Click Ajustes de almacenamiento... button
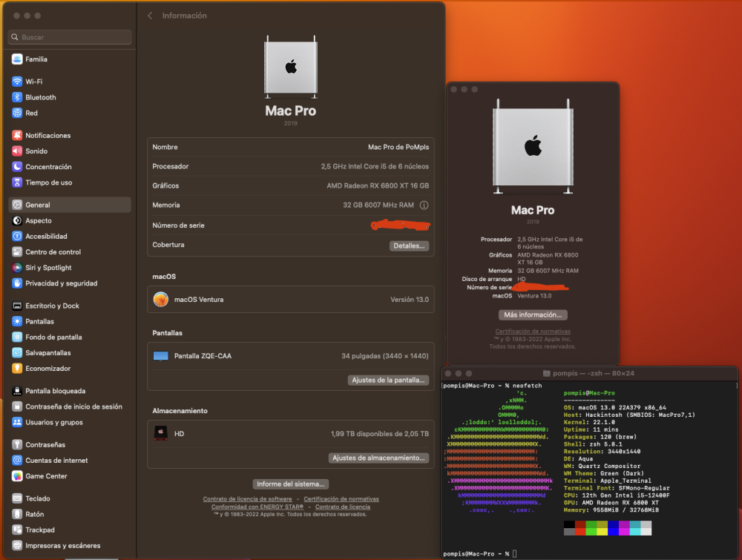Screen dimensions: 742x560 pos(378,458)
